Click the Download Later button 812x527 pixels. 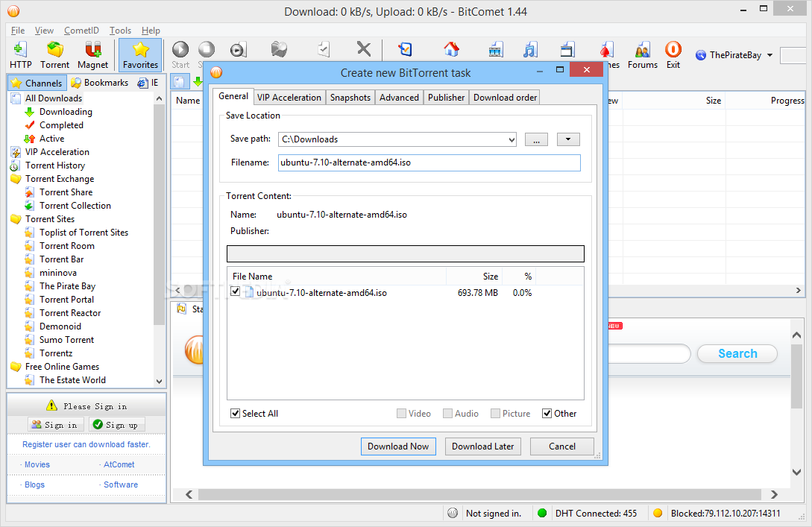(482, 446)
